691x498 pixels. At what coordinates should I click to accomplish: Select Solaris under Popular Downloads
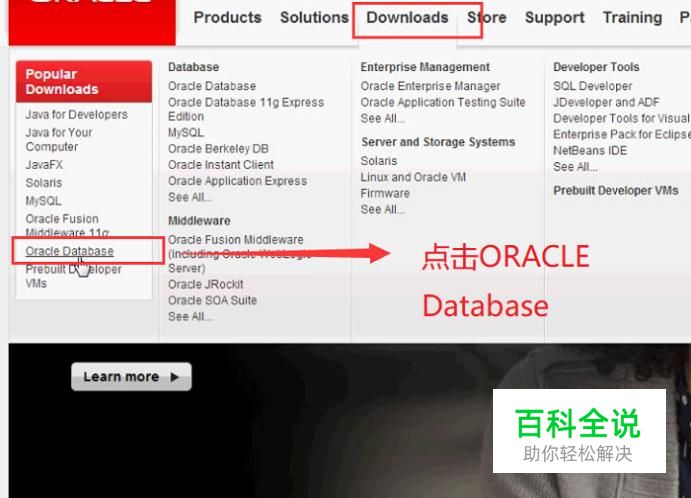click(44, 183)
